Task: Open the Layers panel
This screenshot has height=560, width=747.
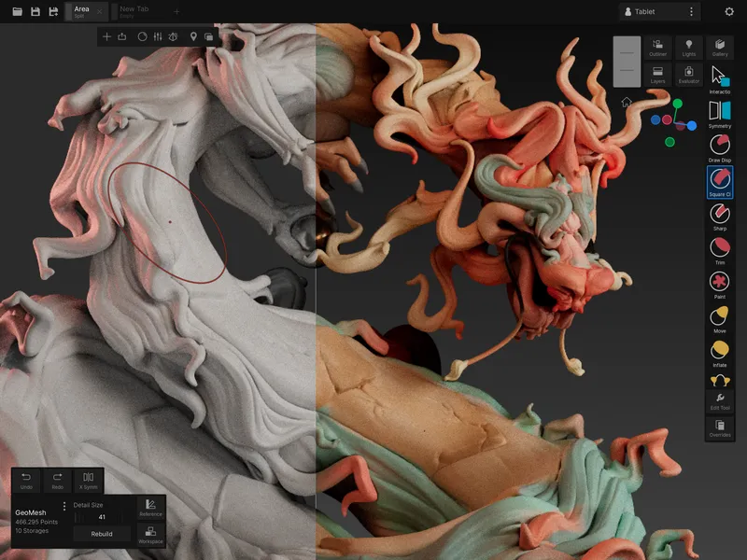Action: (657, 79)
